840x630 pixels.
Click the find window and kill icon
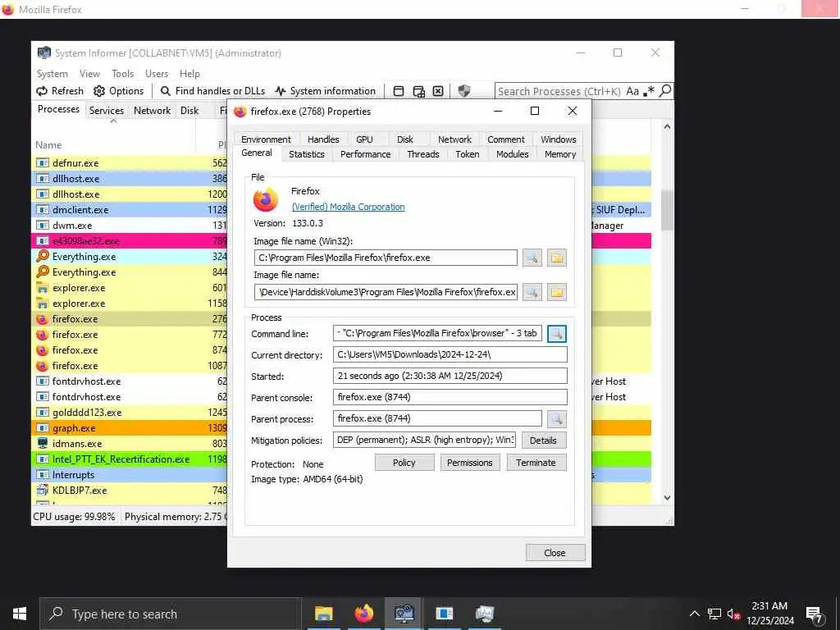tap(438, 91)
